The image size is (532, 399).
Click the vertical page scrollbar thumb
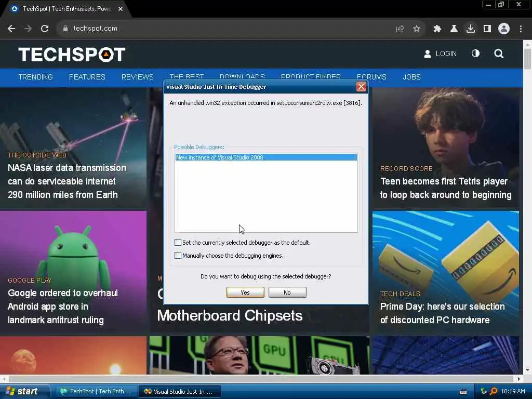tap(527, 59)
